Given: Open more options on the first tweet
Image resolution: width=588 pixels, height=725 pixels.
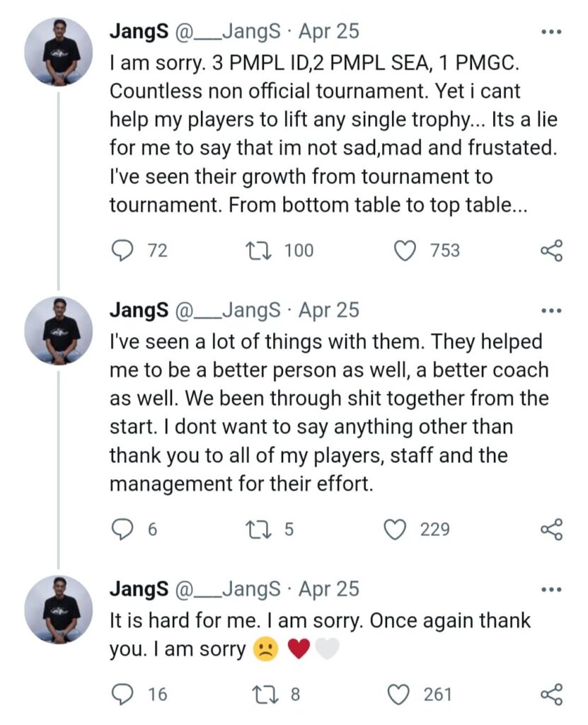Looking at the screenshot, I should pyautogui.click(x=550, y=32).
